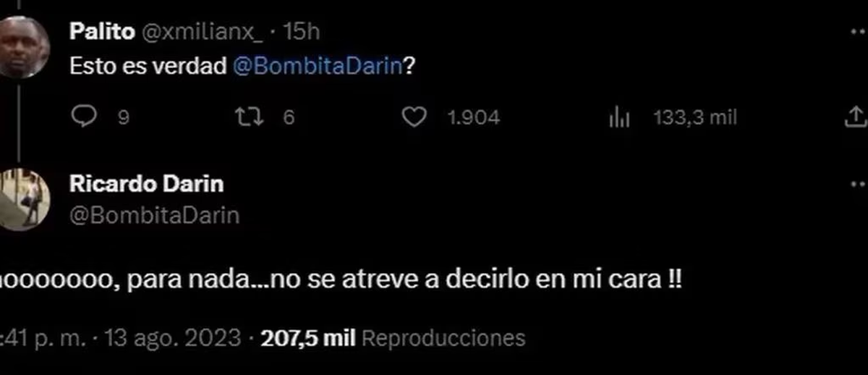868x375 pixels.
Task: Open the 15h timestamp of Palito's tweet
Action: [x=302, y=33]
